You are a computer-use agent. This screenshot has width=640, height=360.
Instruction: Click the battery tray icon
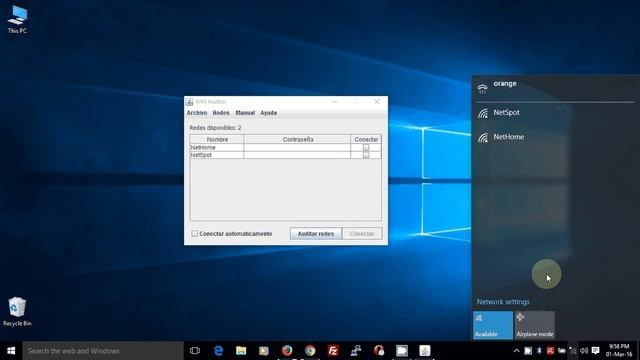click(562, 351)
